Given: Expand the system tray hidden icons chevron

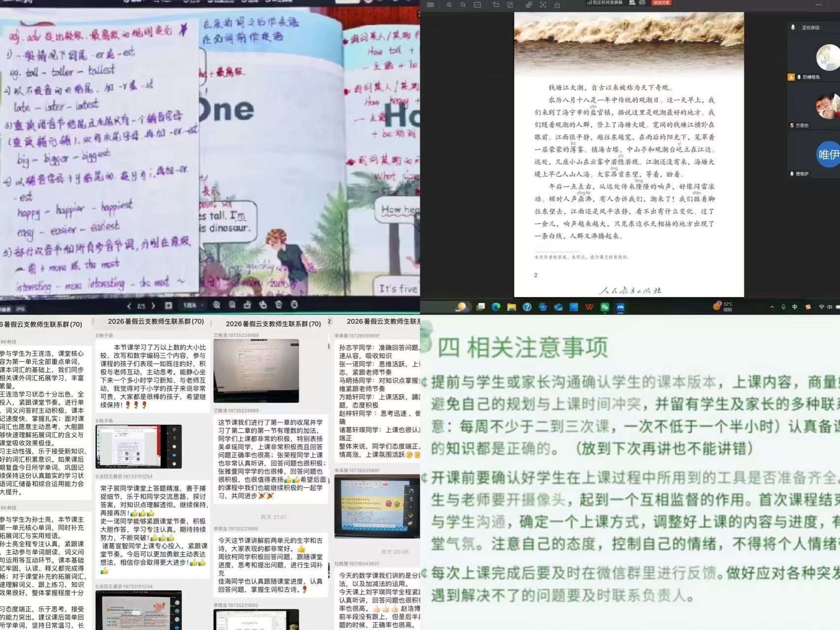Looking at the screenshot, I should [x=772, y=307].
